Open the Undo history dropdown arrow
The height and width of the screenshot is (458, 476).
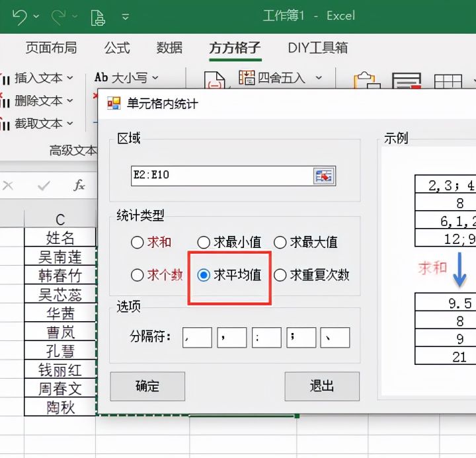point(36,16)
